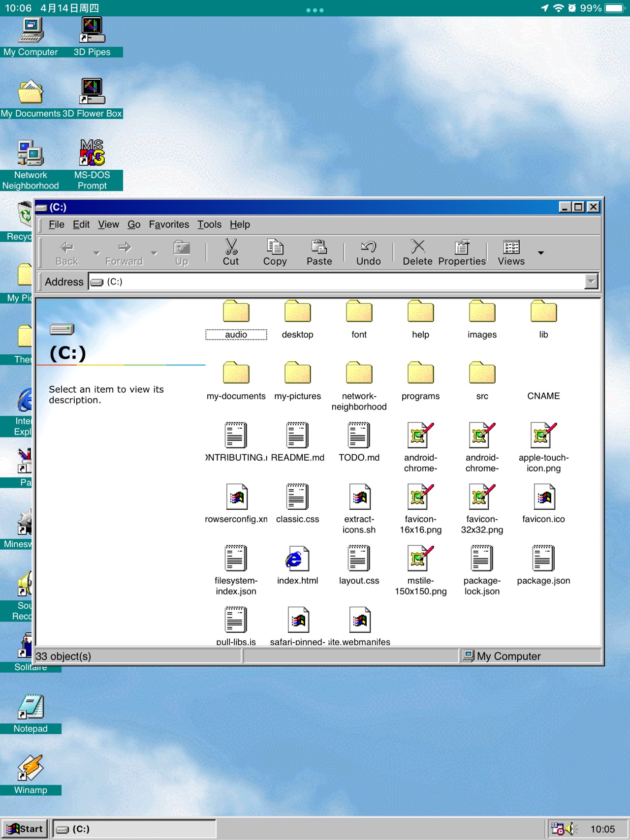Select the apple-touch-icon.png file
The width and height of the screenshot is (630, 840).
click(x=544, y=448)
